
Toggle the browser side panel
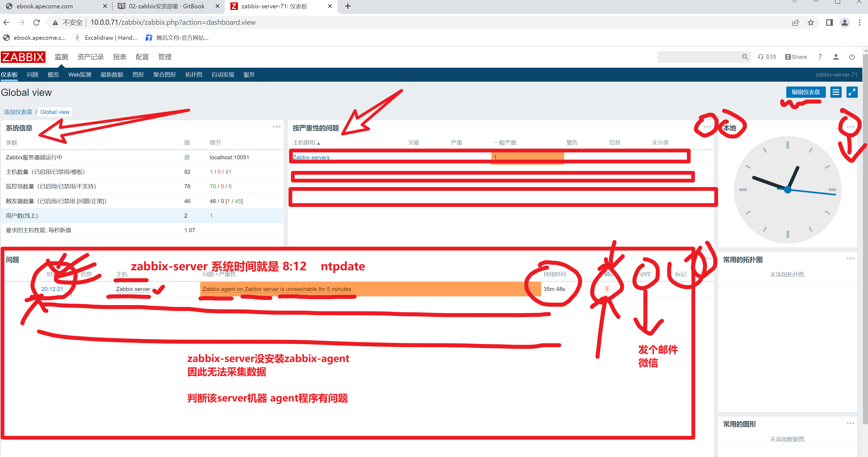click(x=829, y=23)
